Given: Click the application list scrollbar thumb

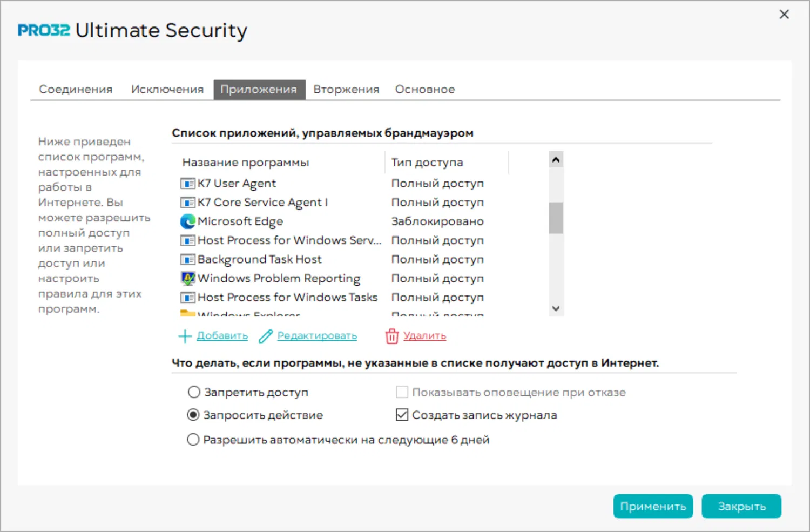Looking at the screenshot, I should [556, 218].
